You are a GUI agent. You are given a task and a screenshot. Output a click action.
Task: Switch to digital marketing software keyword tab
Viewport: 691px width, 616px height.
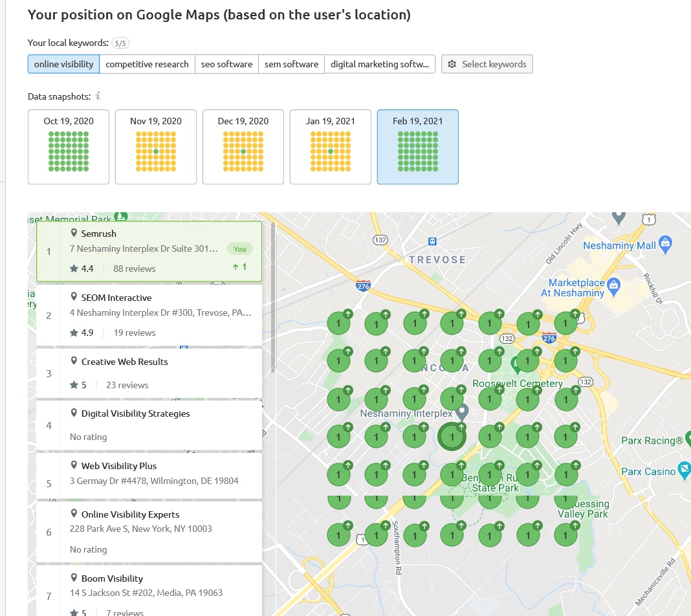click(x=379, y=64)
